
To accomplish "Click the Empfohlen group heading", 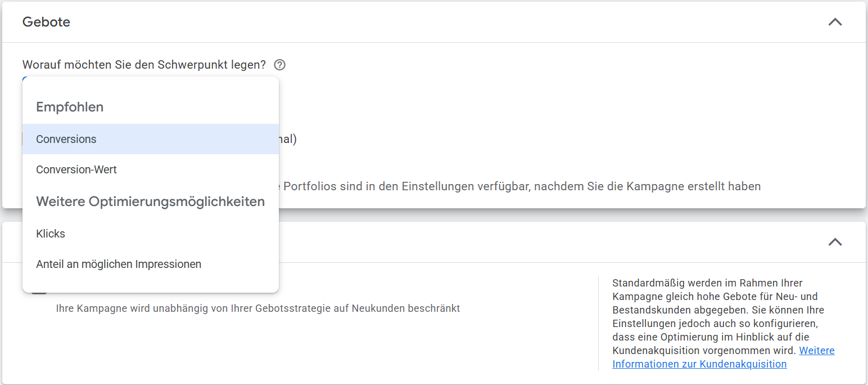I will (70, 107).
